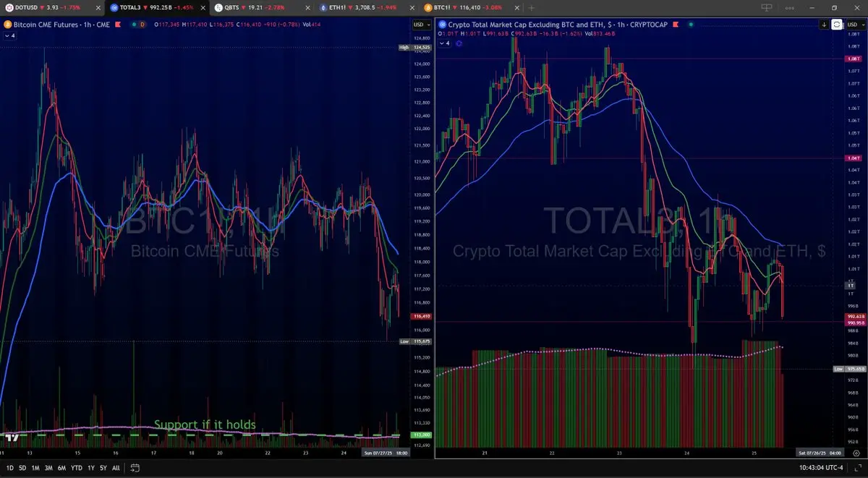The image size is (868, 478).
Task: Expand the 4 indicators legend on right chart
Action: pyautogui.click(x=444, y=43)
